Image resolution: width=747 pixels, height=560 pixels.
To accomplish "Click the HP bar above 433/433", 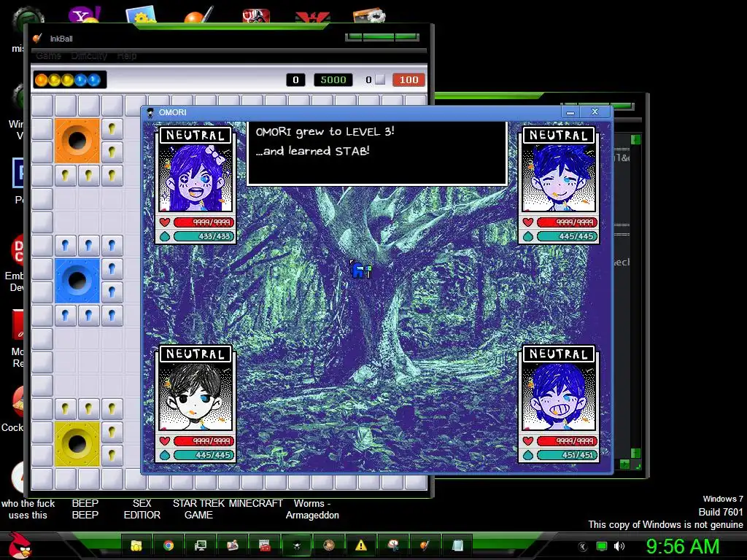I will 204,222.
